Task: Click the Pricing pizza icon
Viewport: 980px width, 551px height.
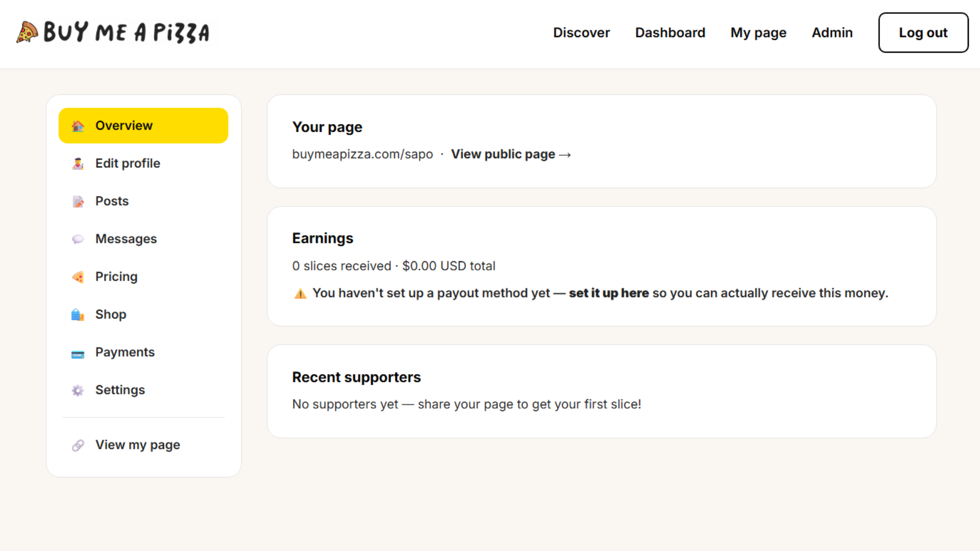Action: (x=78, y=277)
